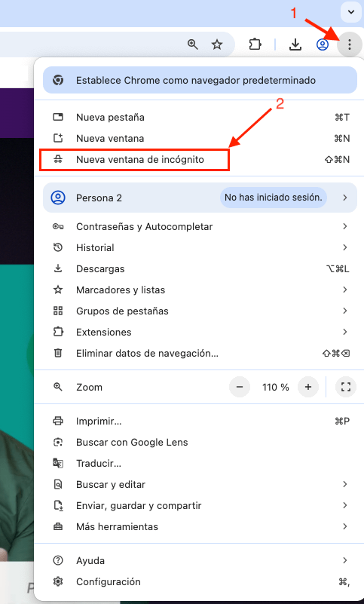364x604 pixels.
Task: Click the Persona 2 profile row
Action: [200, 198]
